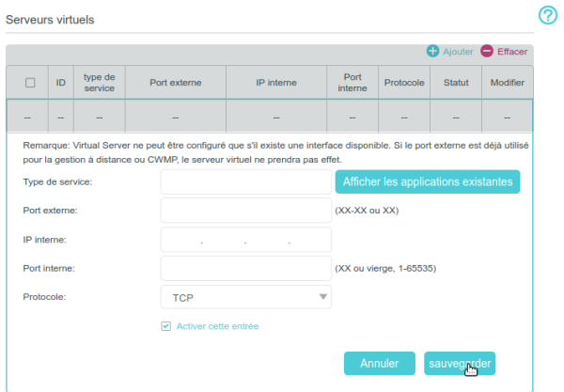The width and height of the screenshot is (564, 392).
Task: Click Afficher les applications existantes button
Action: 428,181
